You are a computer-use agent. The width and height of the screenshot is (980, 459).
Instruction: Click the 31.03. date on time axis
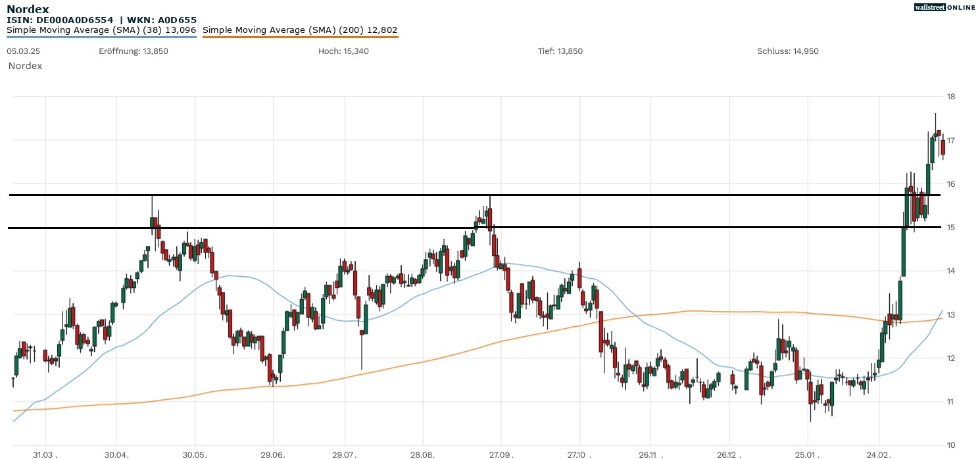click(45, 454)
